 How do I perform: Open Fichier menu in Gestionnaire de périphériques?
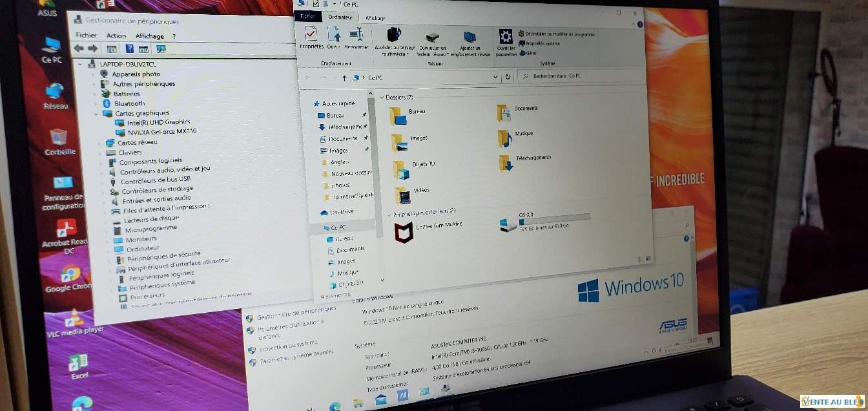click(x=86, y=36)
